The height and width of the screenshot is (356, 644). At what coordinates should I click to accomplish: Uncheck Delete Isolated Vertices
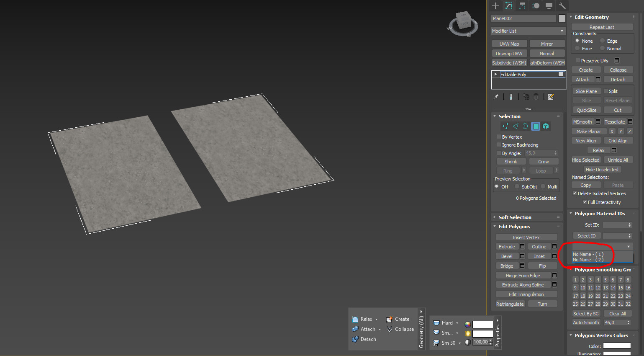575,193
